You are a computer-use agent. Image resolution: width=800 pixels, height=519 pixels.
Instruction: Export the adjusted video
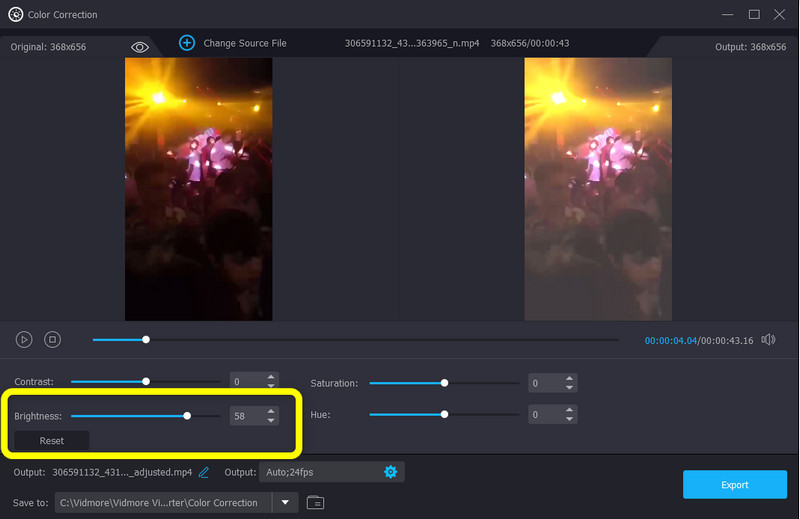734,485
